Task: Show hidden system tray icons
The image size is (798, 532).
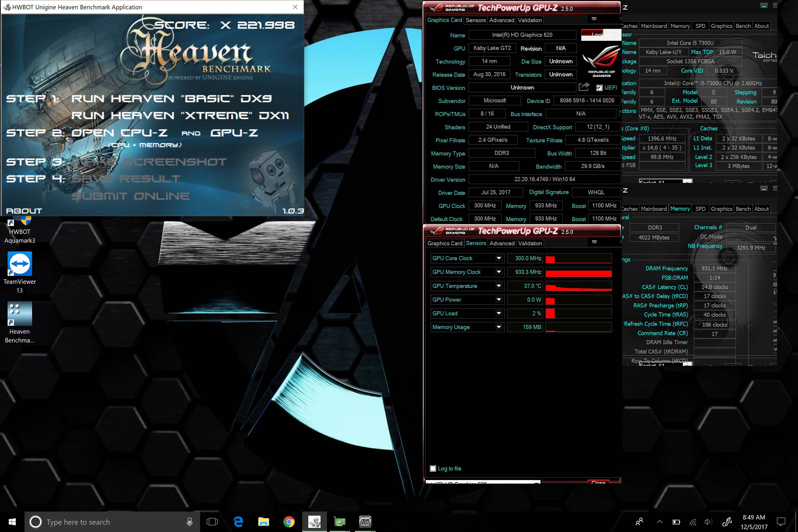Action: click(659, 522)
